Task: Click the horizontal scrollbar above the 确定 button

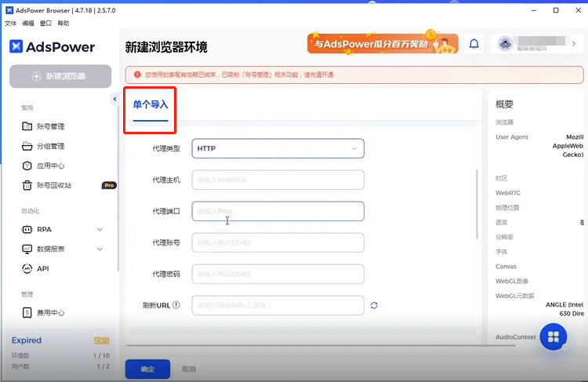Action: pos(321,345)
